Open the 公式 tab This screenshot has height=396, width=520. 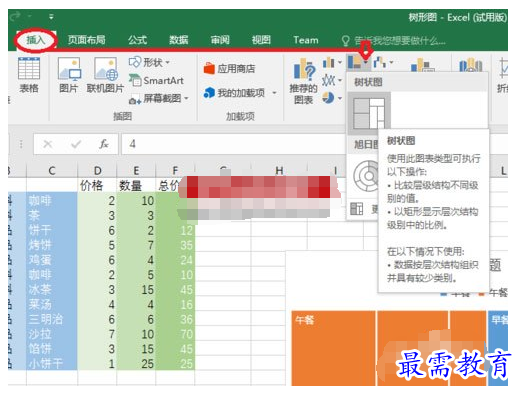click(x=137, y=40)
